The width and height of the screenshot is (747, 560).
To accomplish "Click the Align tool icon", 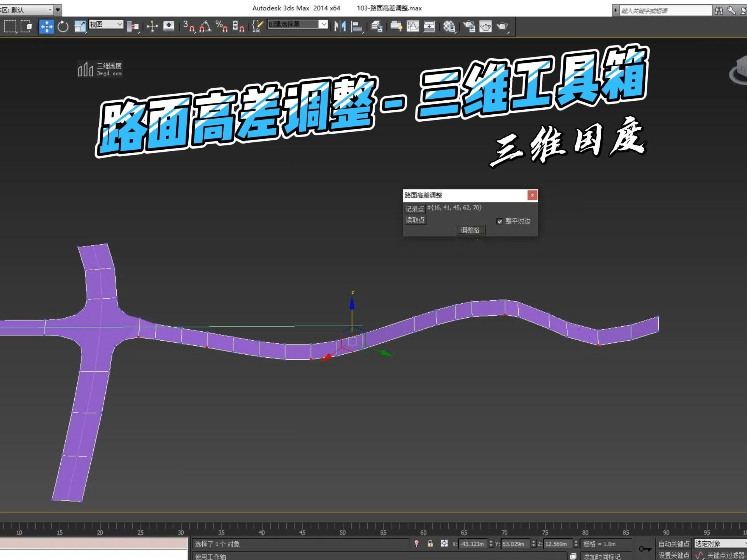I will tap(356, 26).
